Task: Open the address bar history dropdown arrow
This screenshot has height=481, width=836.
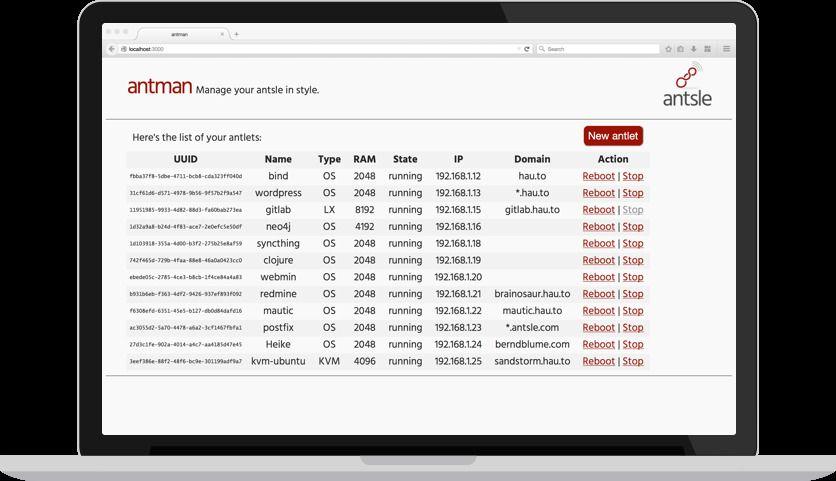Action: point(519,49)
